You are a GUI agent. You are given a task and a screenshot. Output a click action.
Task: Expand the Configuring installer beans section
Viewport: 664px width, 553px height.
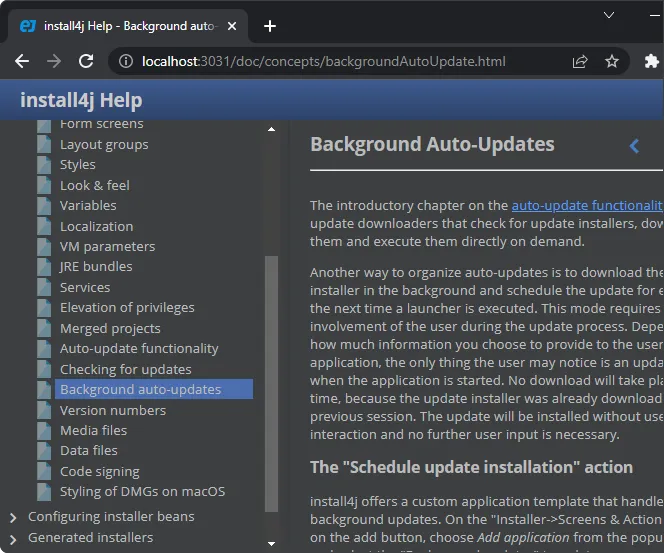[13, 517]
